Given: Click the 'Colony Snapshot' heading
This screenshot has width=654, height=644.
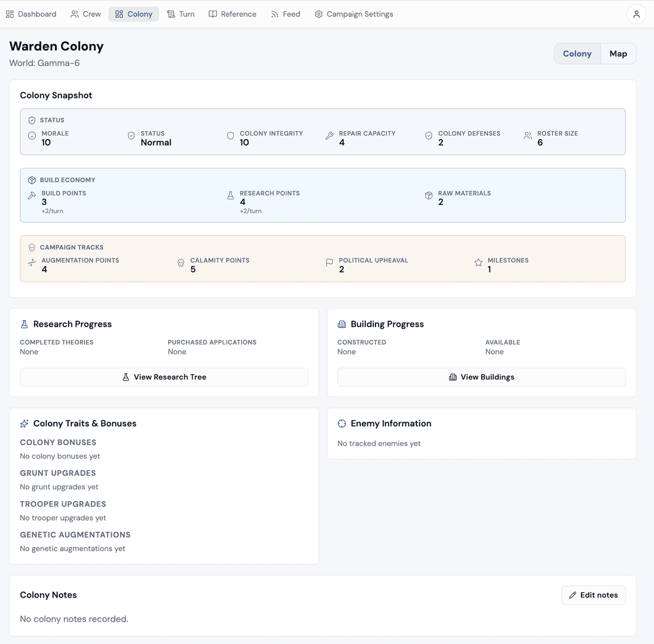Looking at the screenshot, I should (56, 95).
